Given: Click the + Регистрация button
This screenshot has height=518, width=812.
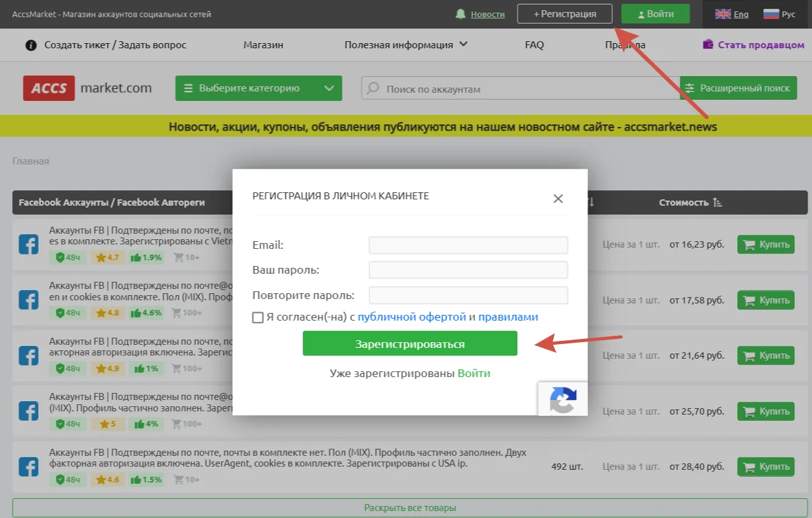Looking at the screenshot, I should click(x=565, y=14).
